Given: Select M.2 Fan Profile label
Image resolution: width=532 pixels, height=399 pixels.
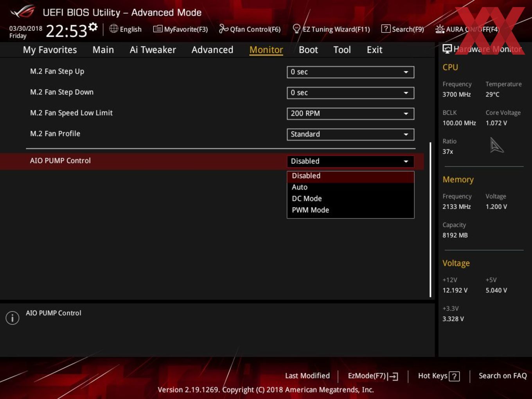Looking at the screenshot, I should point(55,134).
